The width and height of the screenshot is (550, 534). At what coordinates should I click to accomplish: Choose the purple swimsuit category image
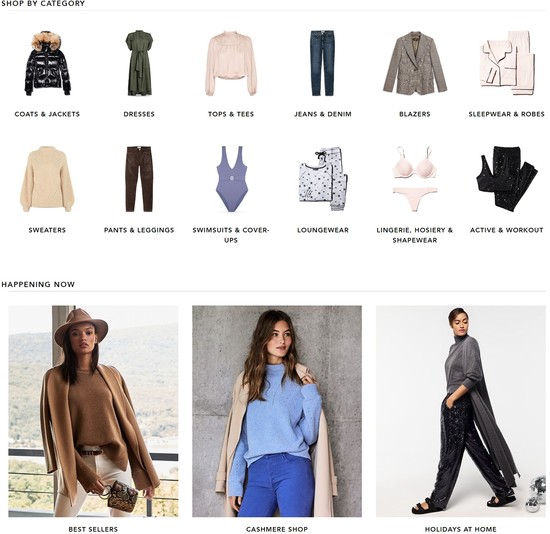click(x=231, y=179)
